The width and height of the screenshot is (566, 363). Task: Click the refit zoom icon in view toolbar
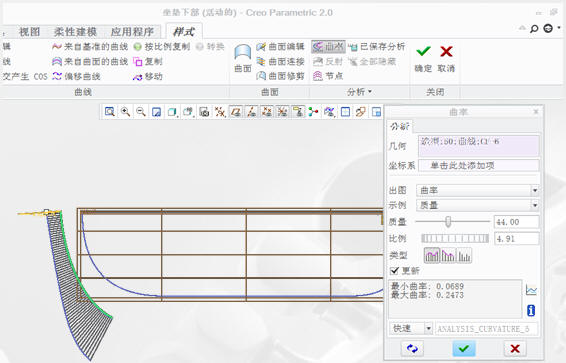(110, 112)
